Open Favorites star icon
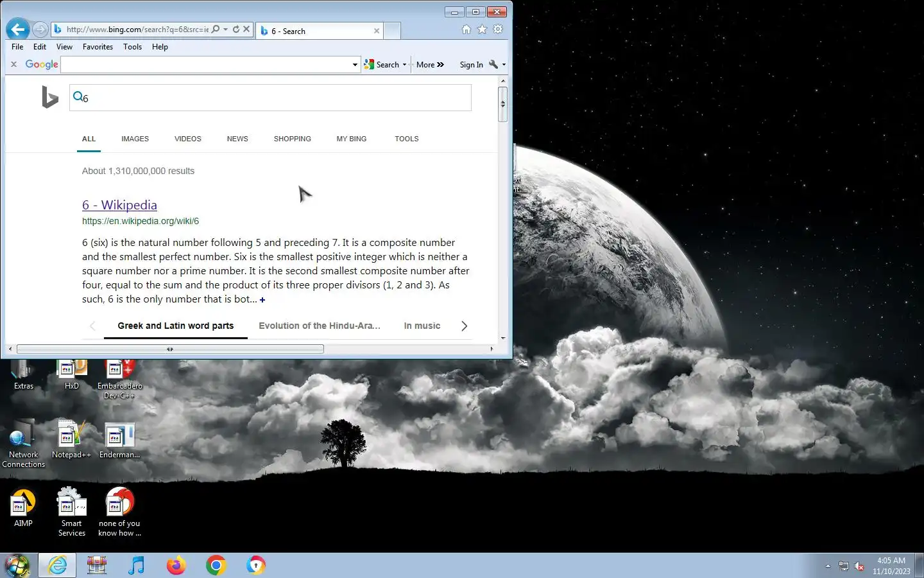The width and height of the screenshot is (924, 578). [x=482, y=30]
